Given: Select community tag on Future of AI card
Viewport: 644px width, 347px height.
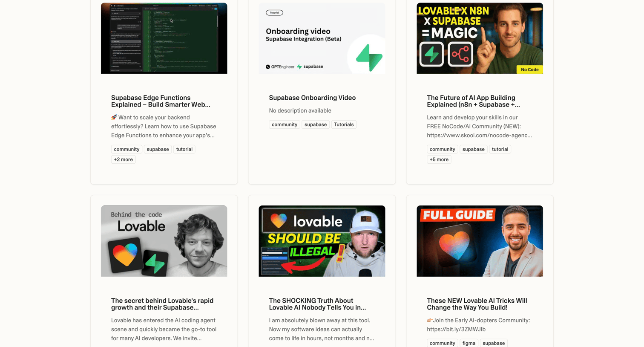Looking at the screenshot, I should pos(442,149).
